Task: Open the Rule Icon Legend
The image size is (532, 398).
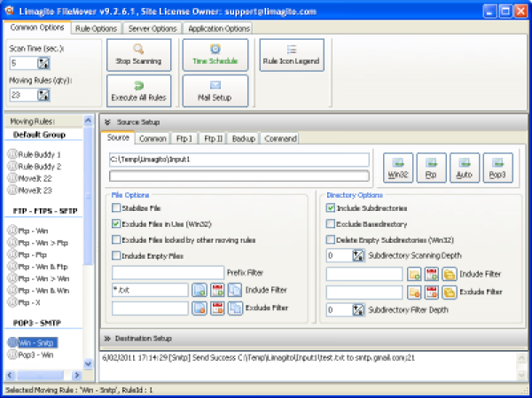Action: pyautogui.click(x=292, y=55)
